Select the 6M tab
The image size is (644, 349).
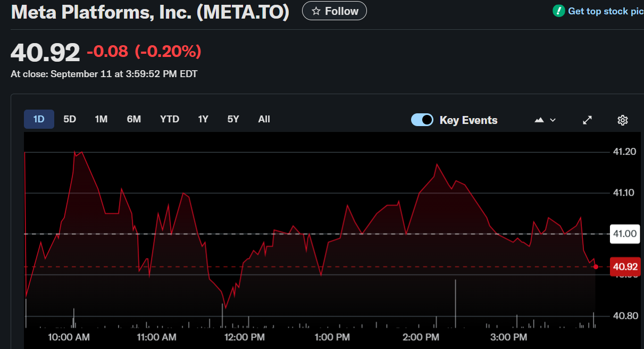tap(133, 119)
